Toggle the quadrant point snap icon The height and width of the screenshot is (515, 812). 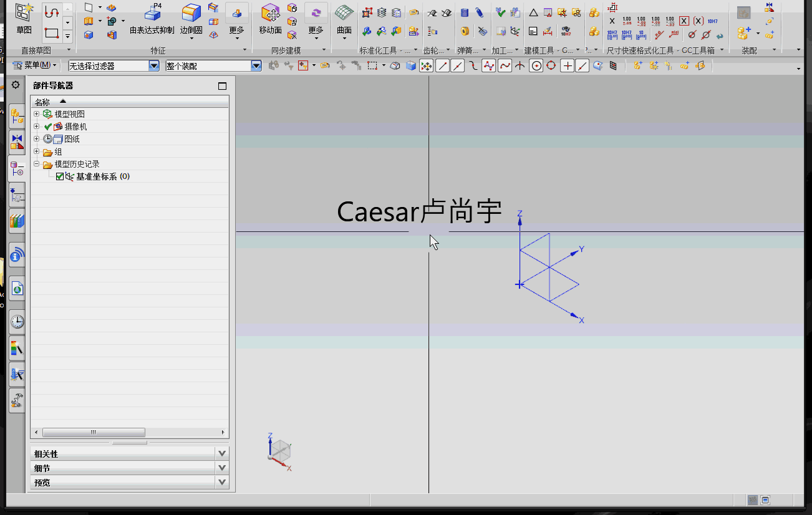[x=551, y=65]
